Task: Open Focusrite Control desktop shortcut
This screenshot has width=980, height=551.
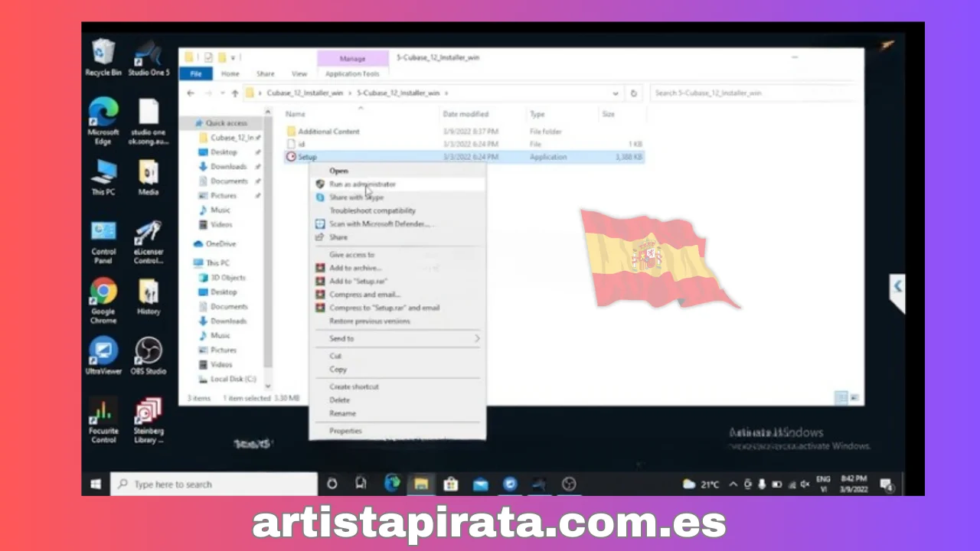Action: click(103, 421)
